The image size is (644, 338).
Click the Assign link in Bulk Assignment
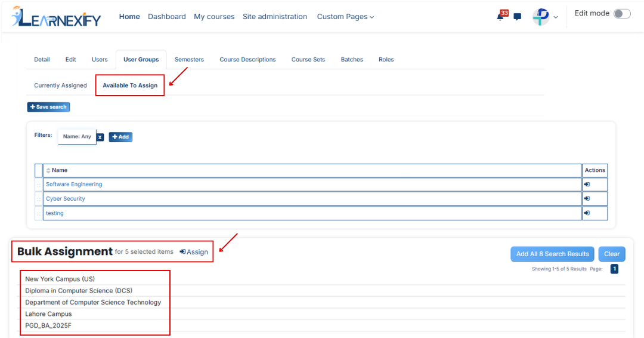coord(194,251)
